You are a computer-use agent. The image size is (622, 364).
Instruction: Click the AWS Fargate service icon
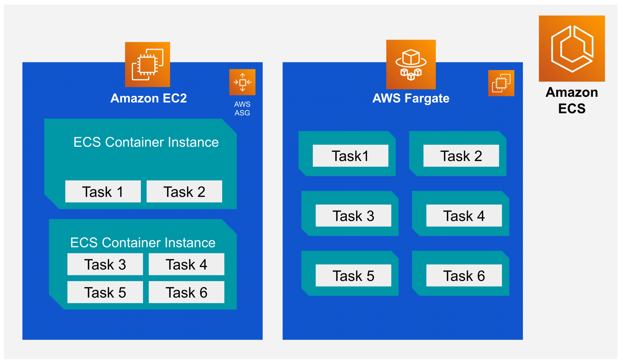(411, 64)
